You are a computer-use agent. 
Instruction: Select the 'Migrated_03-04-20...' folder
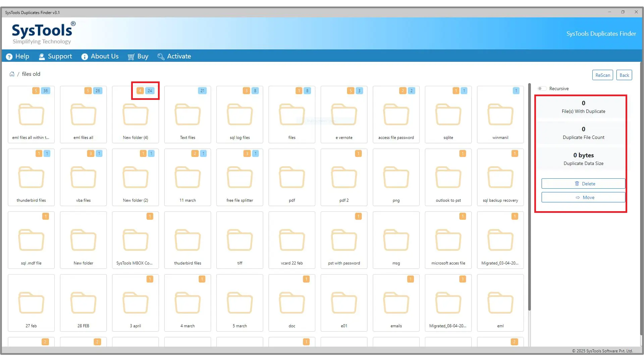tap(500, 240)
